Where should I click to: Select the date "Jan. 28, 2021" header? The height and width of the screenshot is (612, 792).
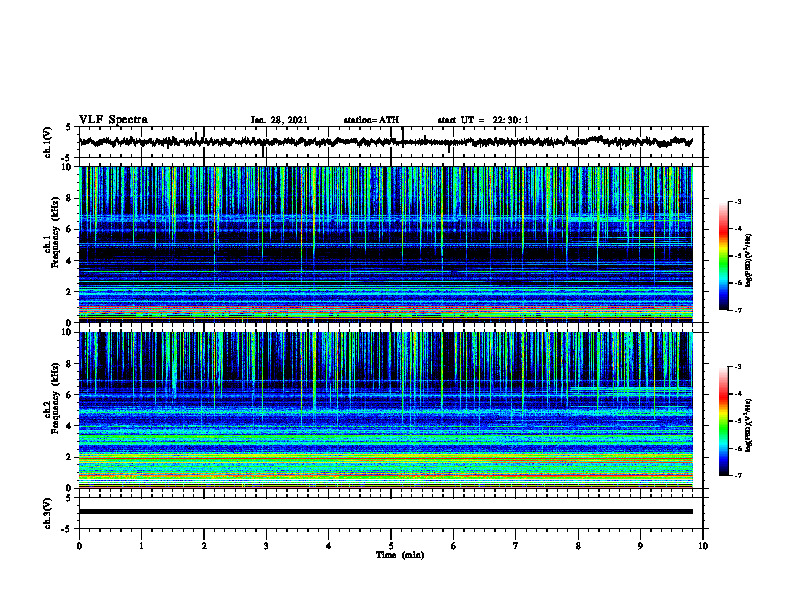click(x=279, y=120)
